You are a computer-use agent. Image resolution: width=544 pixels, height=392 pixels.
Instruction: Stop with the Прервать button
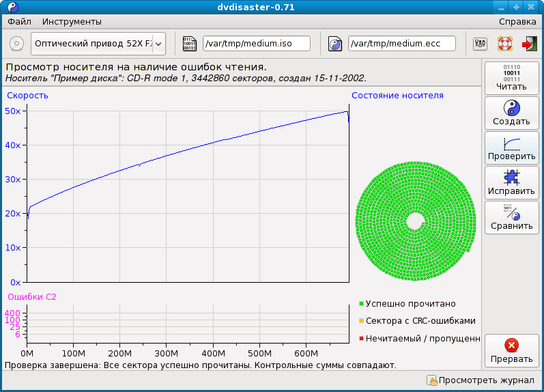511,350
